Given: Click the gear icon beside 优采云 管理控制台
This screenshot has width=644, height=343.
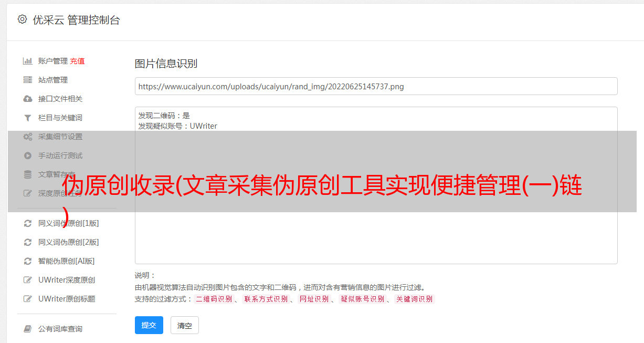Looking at the screenshot, I should click(x=22, y=19).
